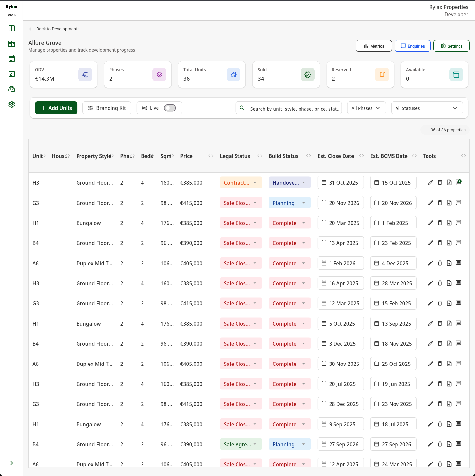
Task: Open the dashboard layout icon in sidebar
Action: coord(12,28)
